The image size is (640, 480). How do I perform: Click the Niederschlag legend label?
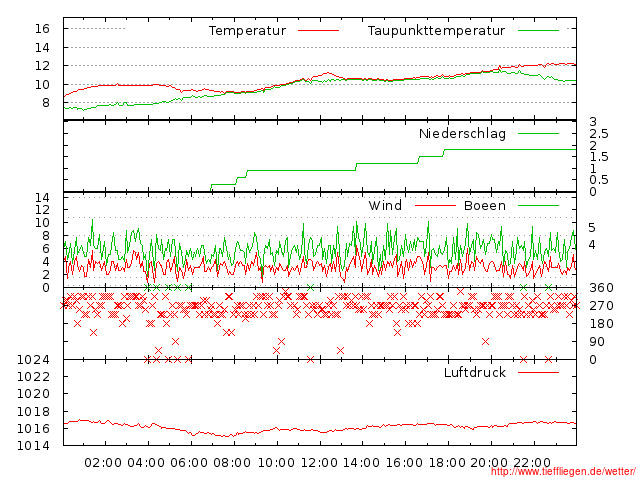(462, 133)
